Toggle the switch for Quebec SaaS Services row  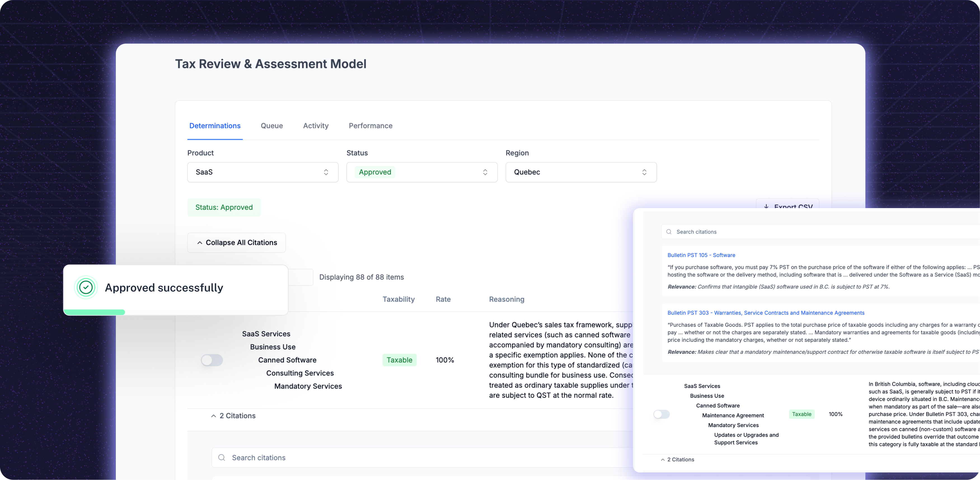pos(212,360)
